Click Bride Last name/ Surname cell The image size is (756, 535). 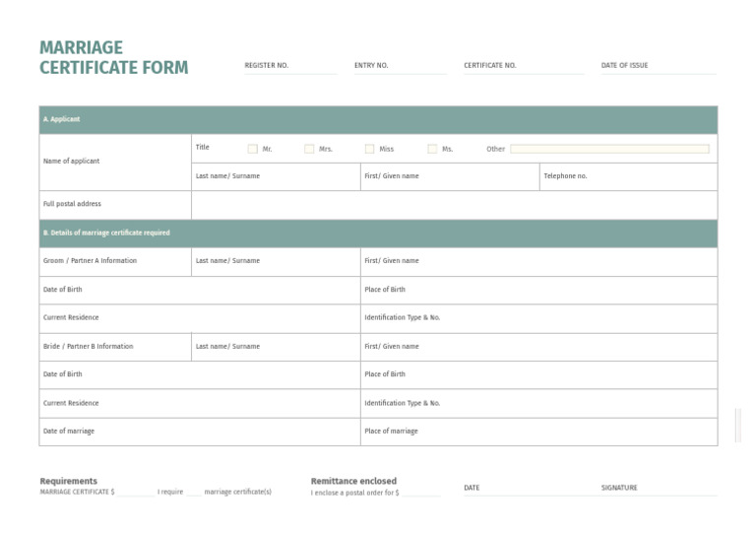pyautogui.click(x=276, y=347)
